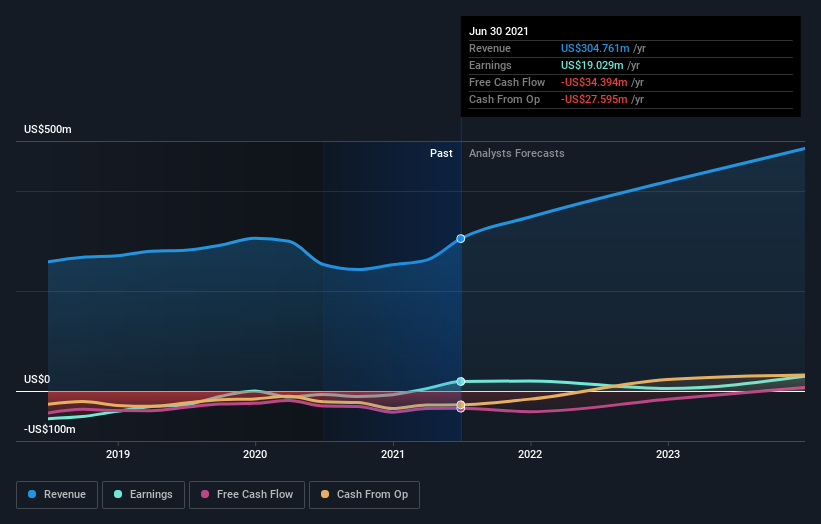The height and width of the screenshot is (524, 821).
Task: Click the teal Earnings legend dot
Action: coord(118,494)
